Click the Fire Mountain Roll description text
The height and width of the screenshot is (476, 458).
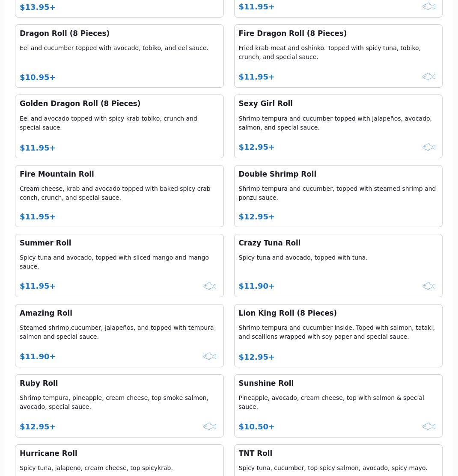tap(115, 193)
